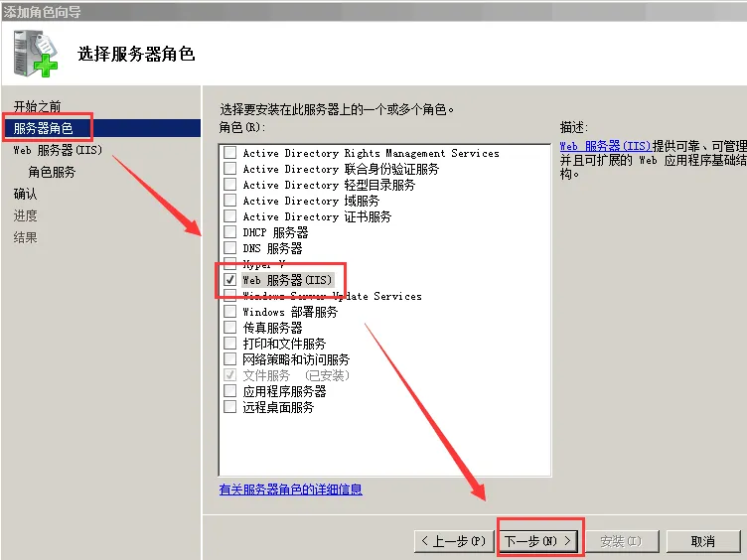Check the DHCP 服务器 role
The width and height of the screenshot is (747, 560).
pyautogui.click(x=230, y=232)
